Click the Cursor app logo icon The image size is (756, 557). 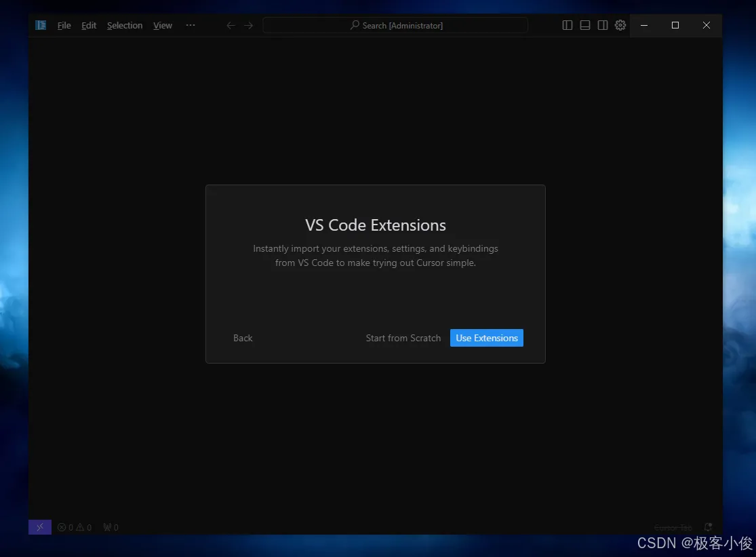coord(41,25)
